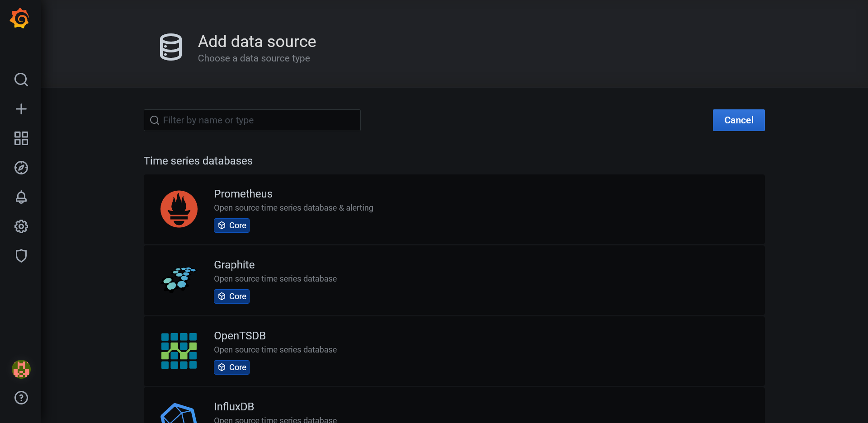868x423 pixels.
Task: Cancel adding a data source
Action: coord(739,120)
